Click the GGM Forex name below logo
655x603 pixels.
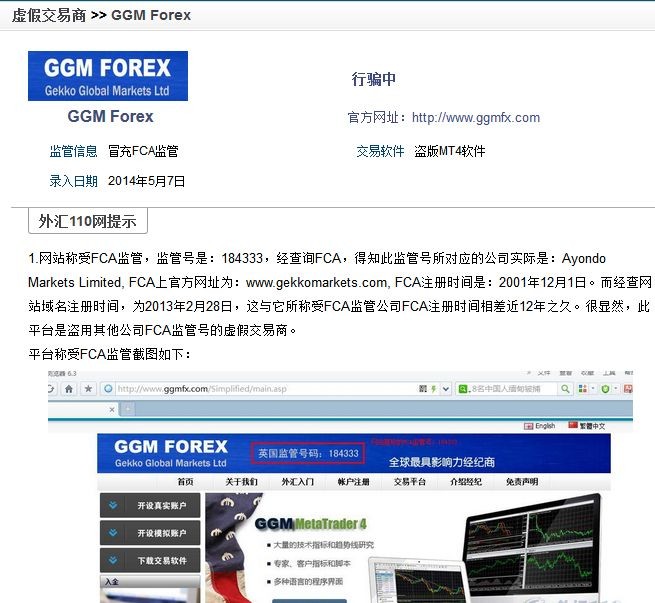[110, 116]
